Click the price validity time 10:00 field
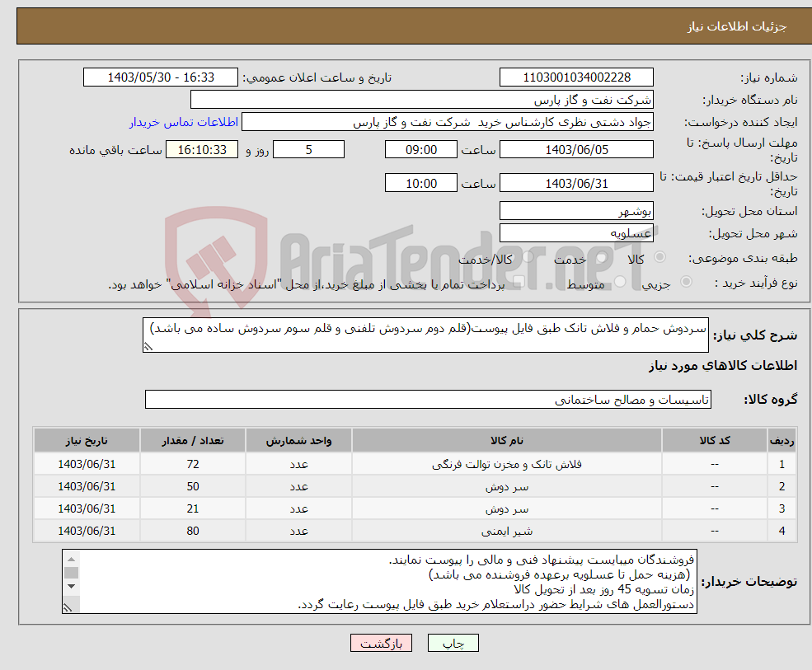Viewport: 812px width, 670px height. click(x=421, y=183)
